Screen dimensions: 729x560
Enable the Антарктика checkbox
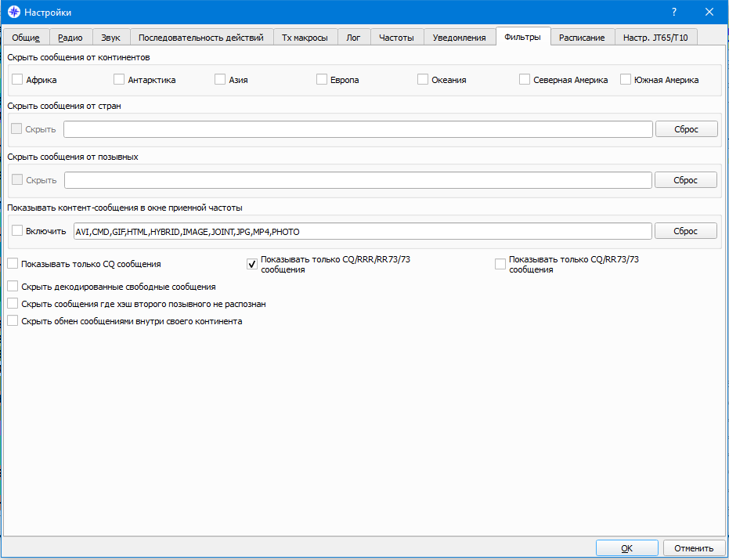[118, 80]
